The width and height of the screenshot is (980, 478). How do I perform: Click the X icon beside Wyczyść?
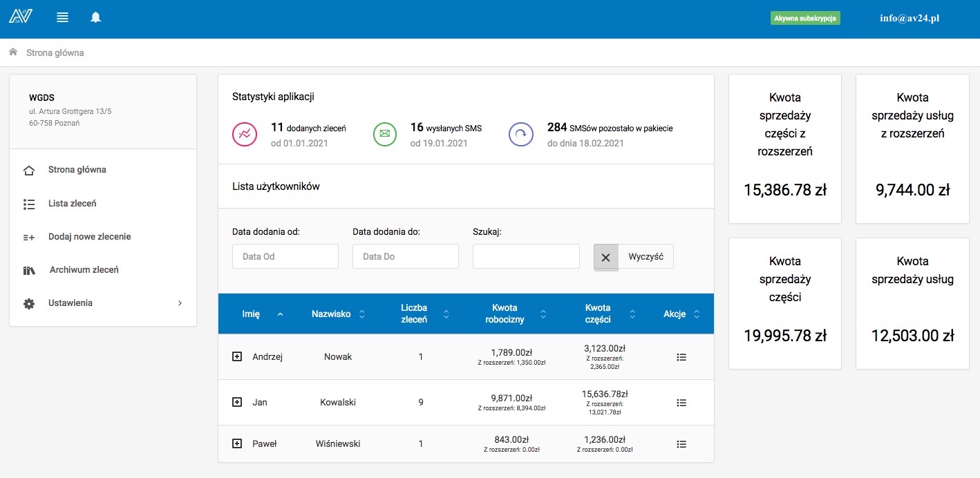pyautogui.click(x=606, y=257)
